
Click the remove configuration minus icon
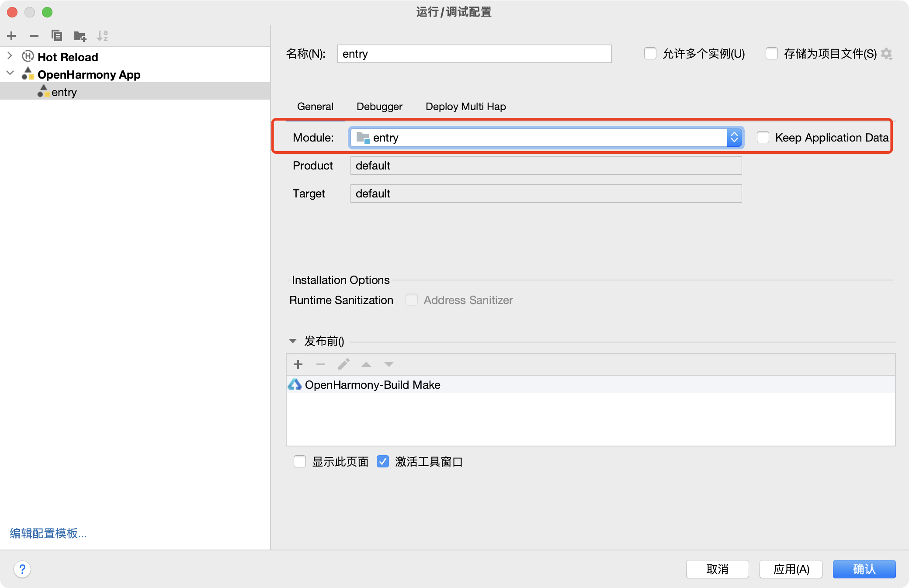pos(34,36)
